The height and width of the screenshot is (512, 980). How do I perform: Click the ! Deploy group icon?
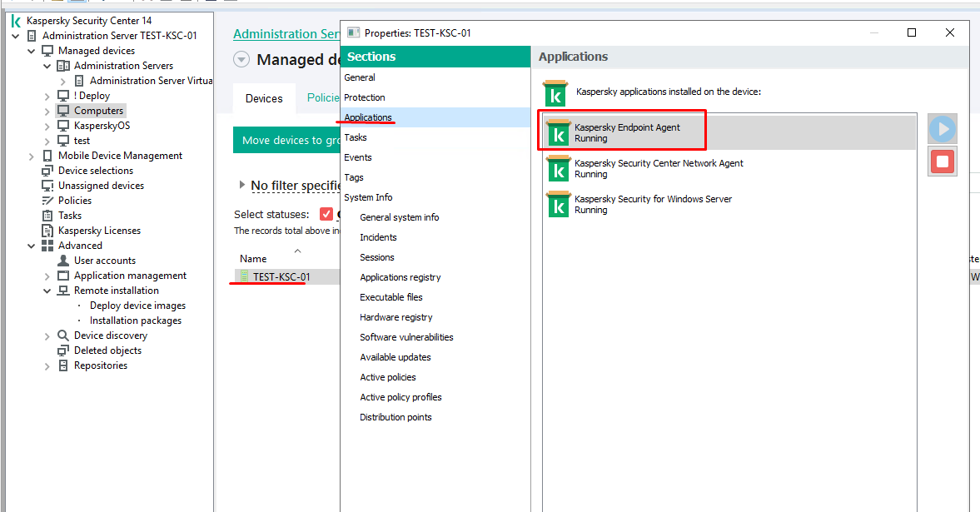point(63,96)
